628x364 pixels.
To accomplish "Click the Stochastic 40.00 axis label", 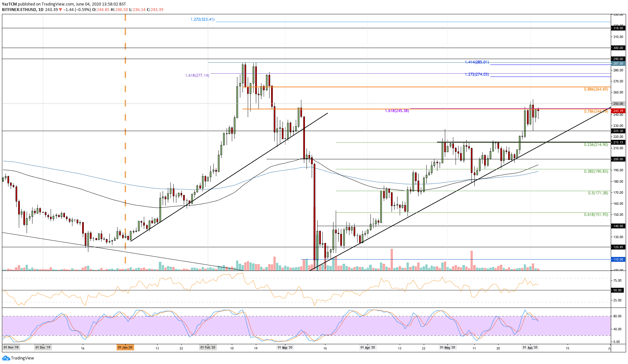I will coord(617,329).
